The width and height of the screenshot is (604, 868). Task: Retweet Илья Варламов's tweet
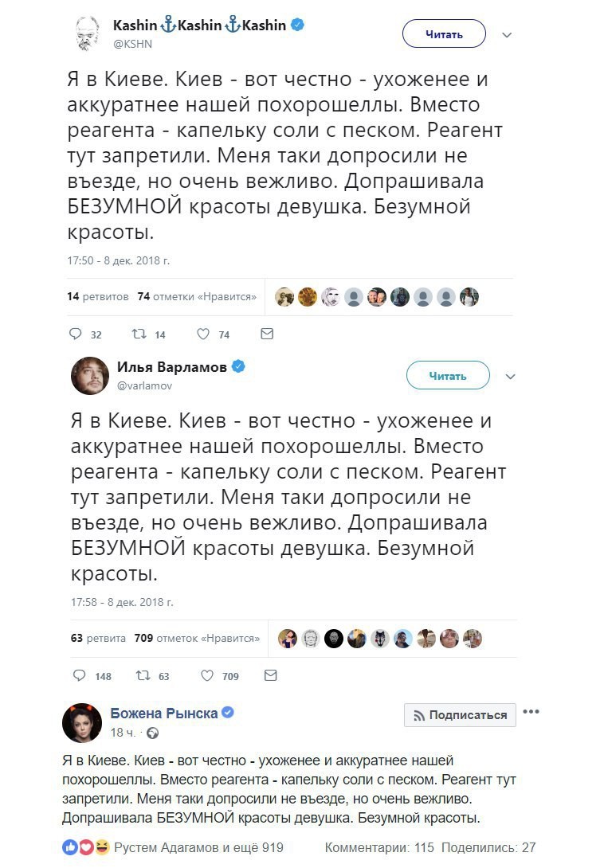[142, 675]
